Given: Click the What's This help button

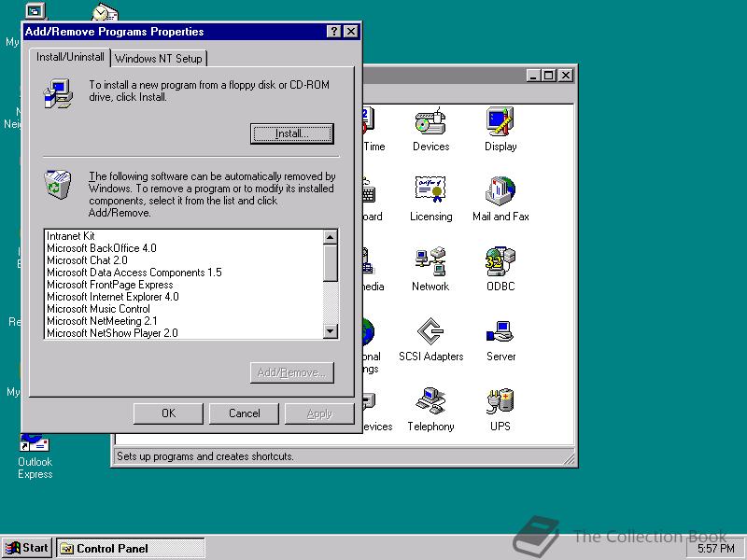Looking at the screenshot, I should tap(334, 32).
